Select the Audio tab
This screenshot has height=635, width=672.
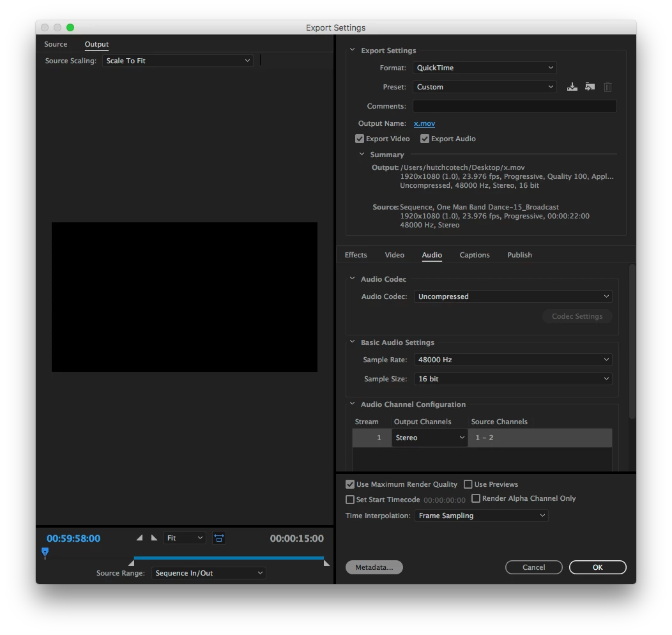click(432, 255)
